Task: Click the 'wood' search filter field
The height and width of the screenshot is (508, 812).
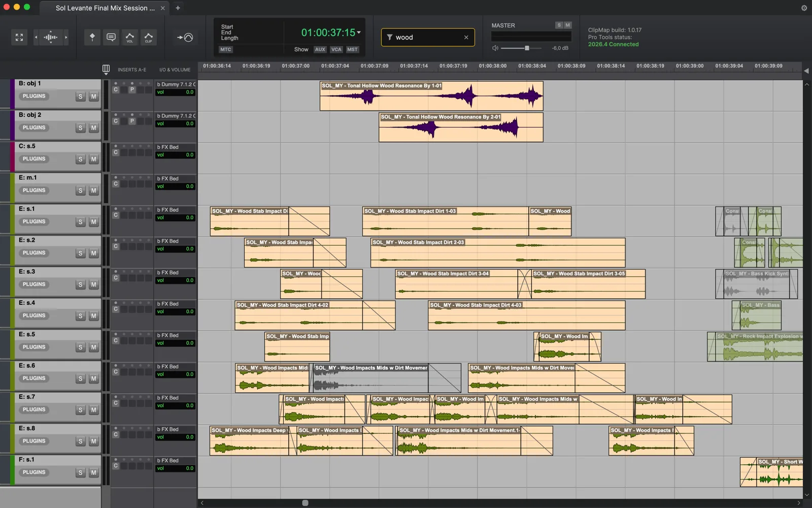Action: [428, 37]
